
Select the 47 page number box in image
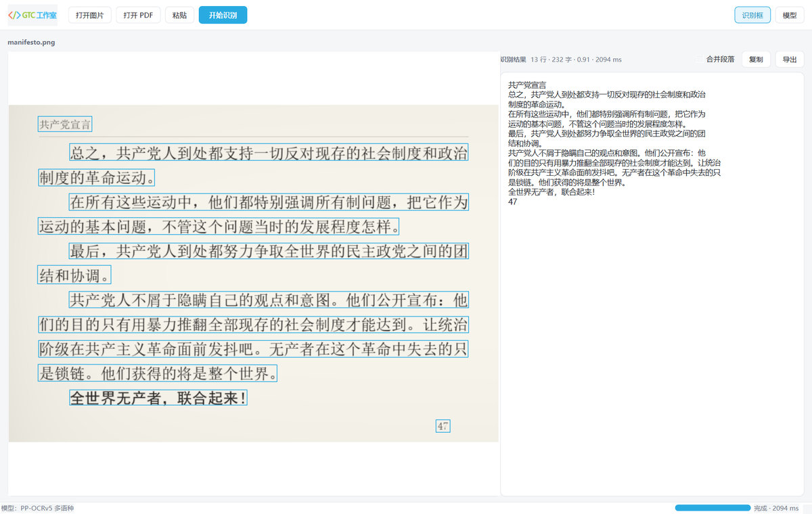(443, 426)
